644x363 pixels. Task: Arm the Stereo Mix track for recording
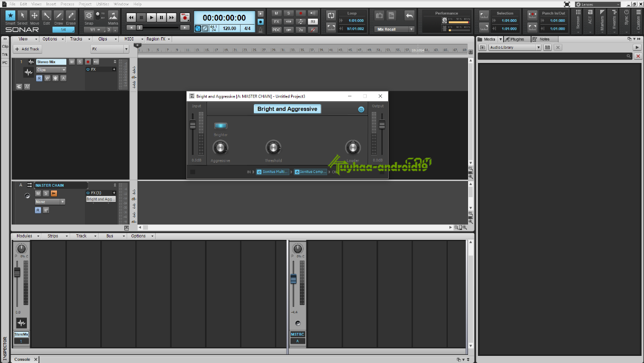(x=88, y=62)
